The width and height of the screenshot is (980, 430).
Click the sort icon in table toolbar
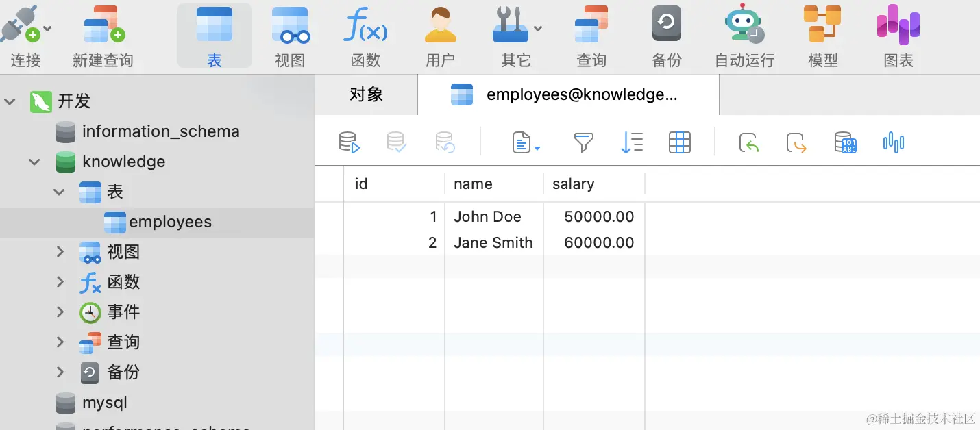click(x=632, y=142)
